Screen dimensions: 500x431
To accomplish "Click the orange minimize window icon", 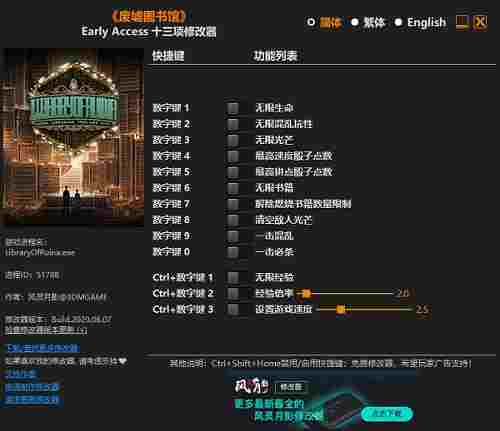I will 462,23.
